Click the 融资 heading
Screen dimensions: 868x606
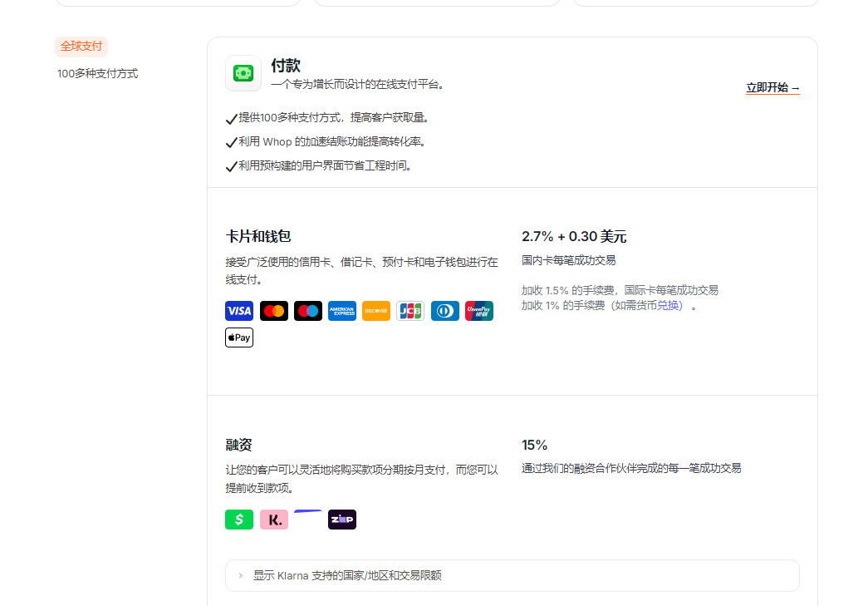(x=238, y=445)
